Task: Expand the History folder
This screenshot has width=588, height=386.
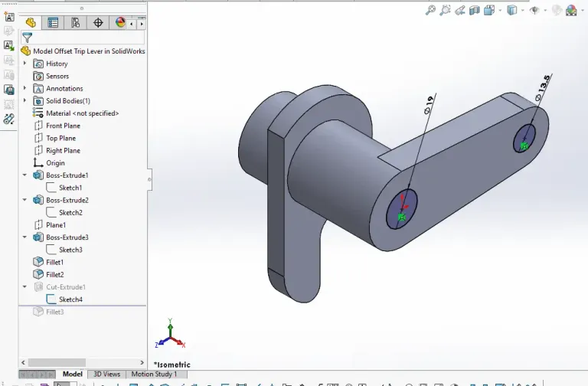Action: (x=25, y=64)
